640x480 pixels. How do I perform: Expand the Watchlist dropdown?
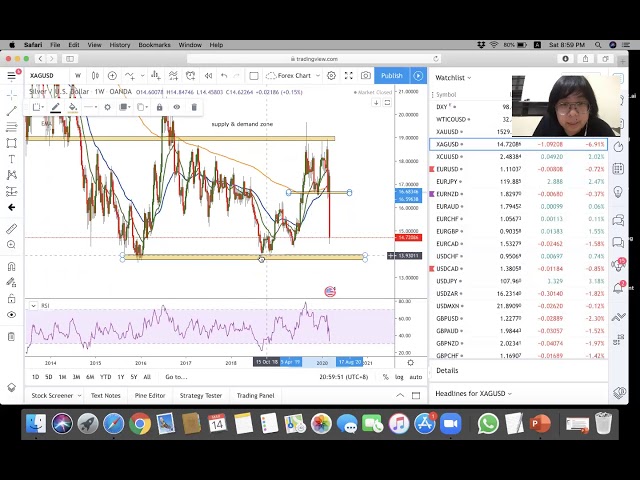(454, 77)
